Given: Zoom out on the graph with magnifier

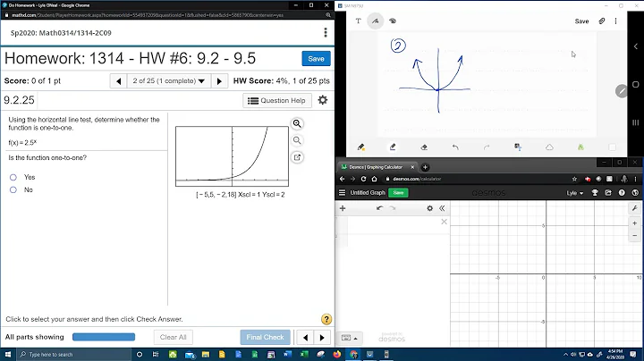Looking at the screenshot, I should [297, 140].
